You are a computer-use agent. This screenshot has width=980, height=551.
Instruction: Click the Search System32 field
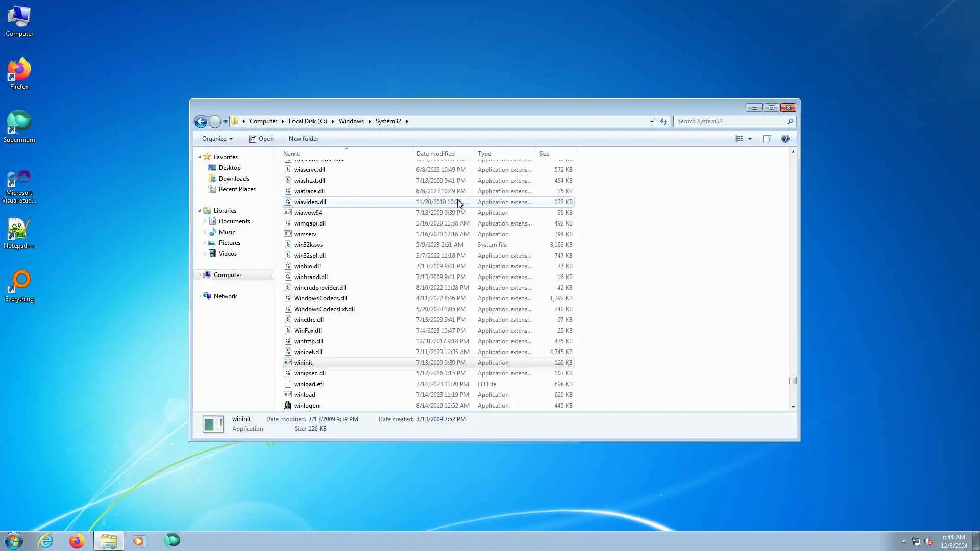point(730,121)
